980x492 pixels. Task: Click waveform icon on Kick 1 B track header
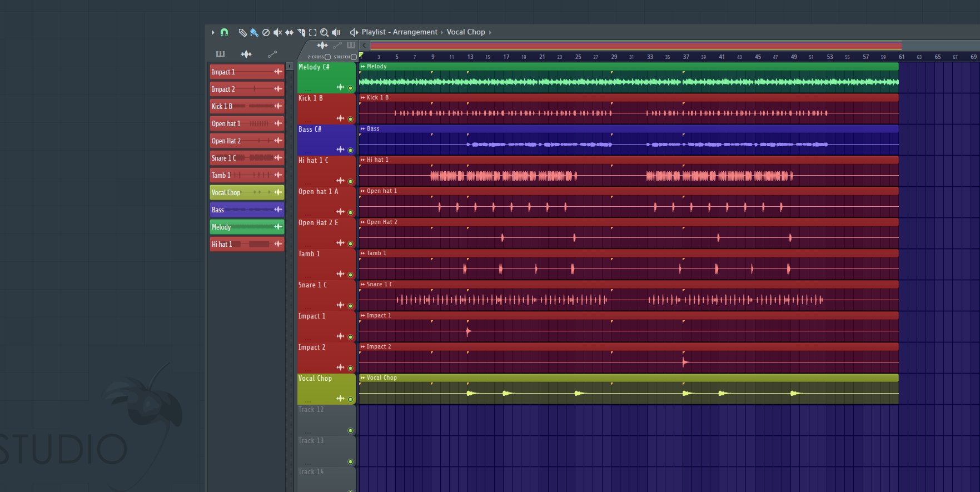[x=340, y=118]
